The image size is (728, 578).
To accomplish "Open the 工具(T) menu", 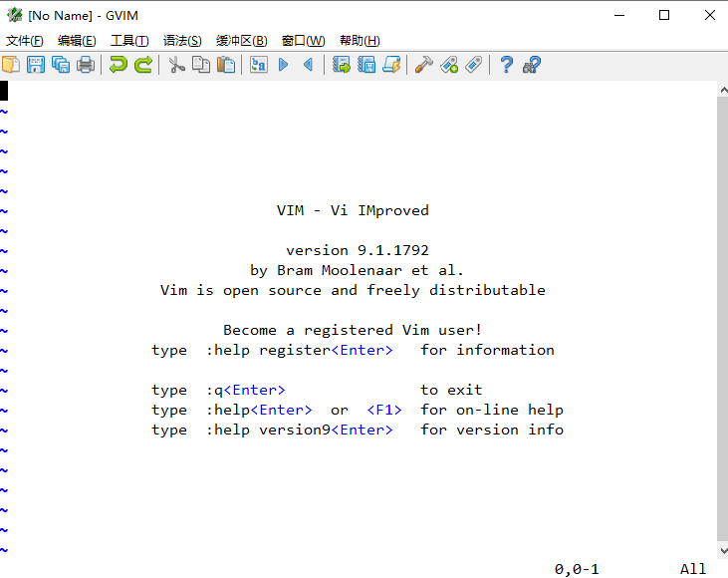I will tap(129, 41).
